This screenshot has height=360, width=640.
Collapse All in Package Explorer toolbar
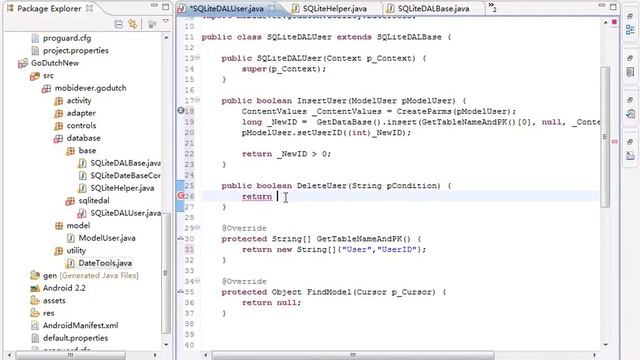118,24
